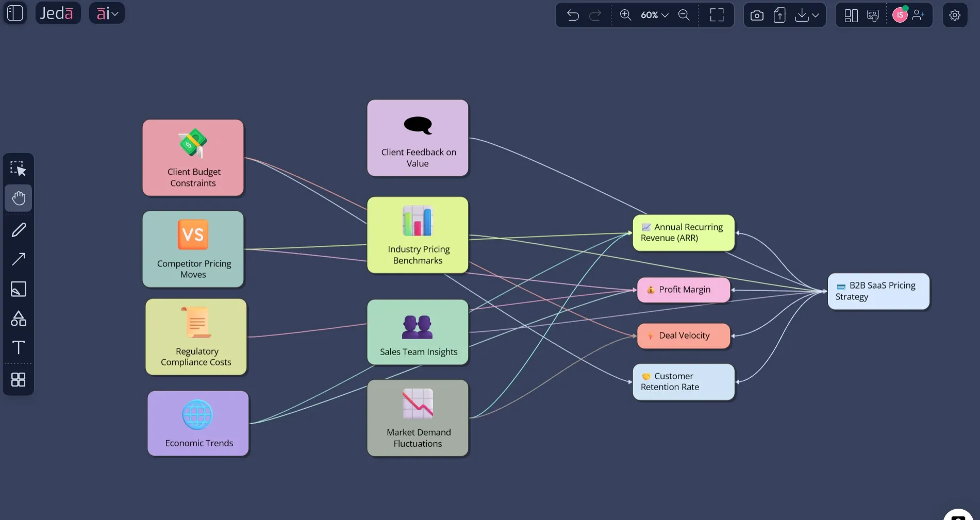Open the image insert tool

point(18,289)
